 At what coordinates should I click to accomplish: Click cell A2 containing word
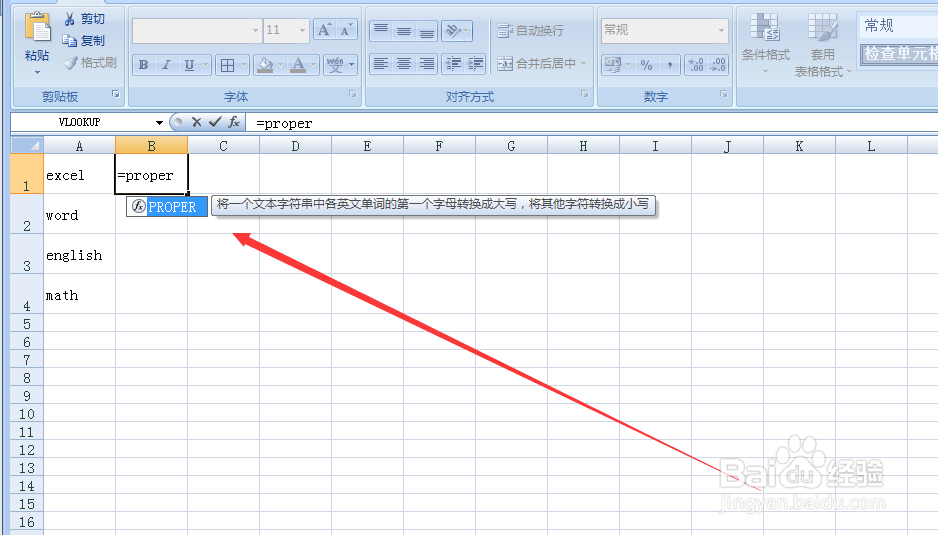pos(79,214)
